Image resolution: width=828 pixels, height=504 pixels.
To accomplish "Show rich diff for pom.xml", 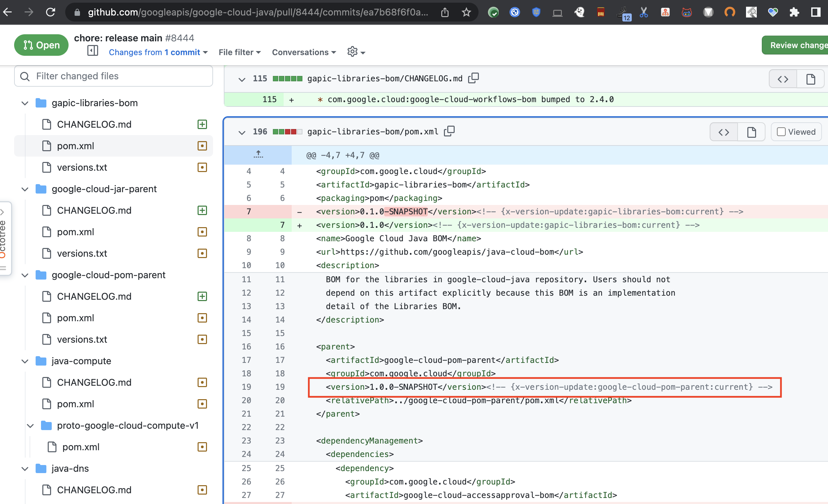I will [x=751, y=132].
